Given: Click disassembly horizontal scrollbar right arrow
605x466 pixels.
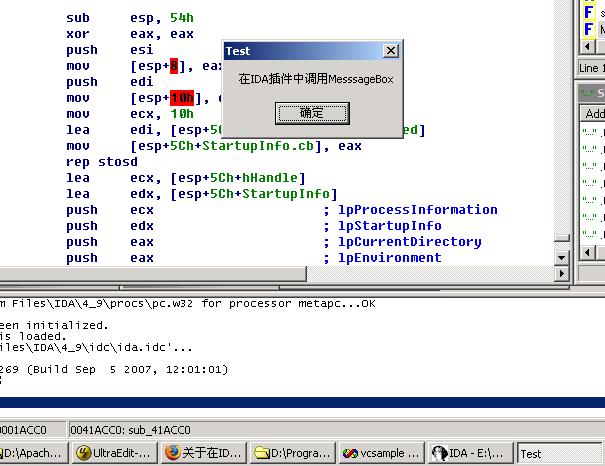Looking at the screenshot, I should tap(561, 274).
